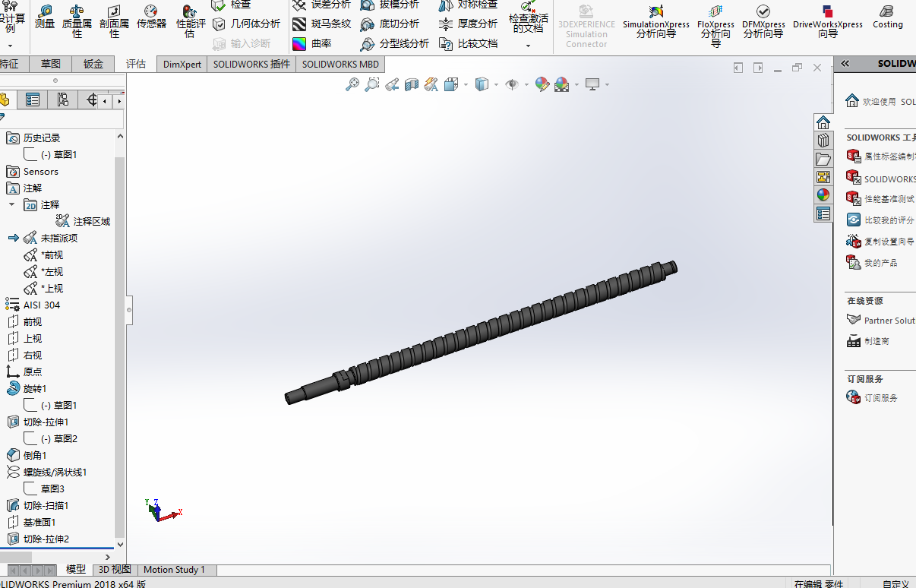Select 切除-扫描1 feature in tree
The image size is (916, 588).
coord(38,506)
